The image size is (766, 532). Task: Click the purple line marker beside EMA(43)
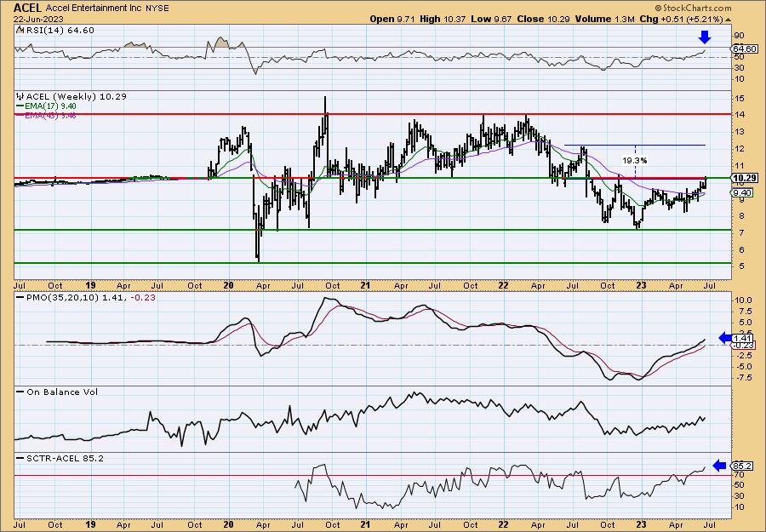point(20,115)
